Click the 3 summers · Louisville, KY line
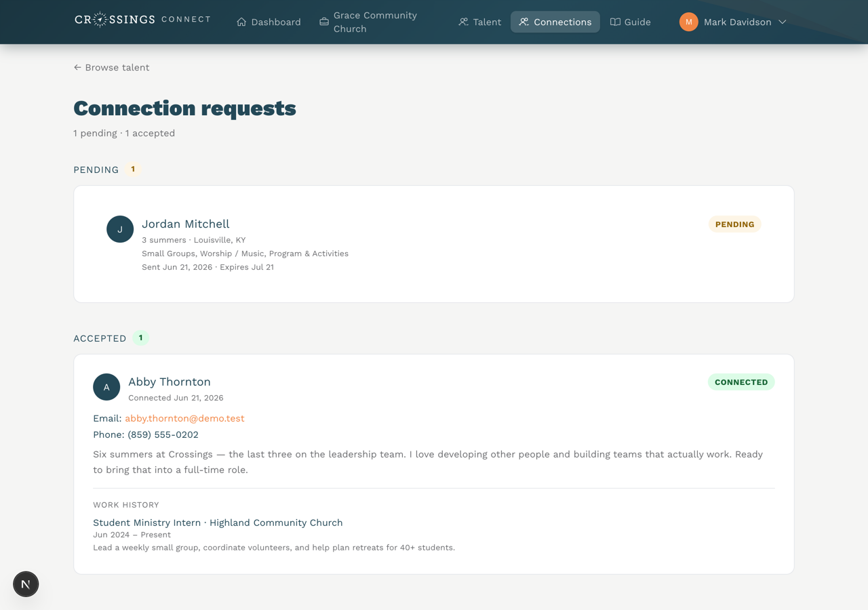Screen dimensions: 868x610 [193, 240]
